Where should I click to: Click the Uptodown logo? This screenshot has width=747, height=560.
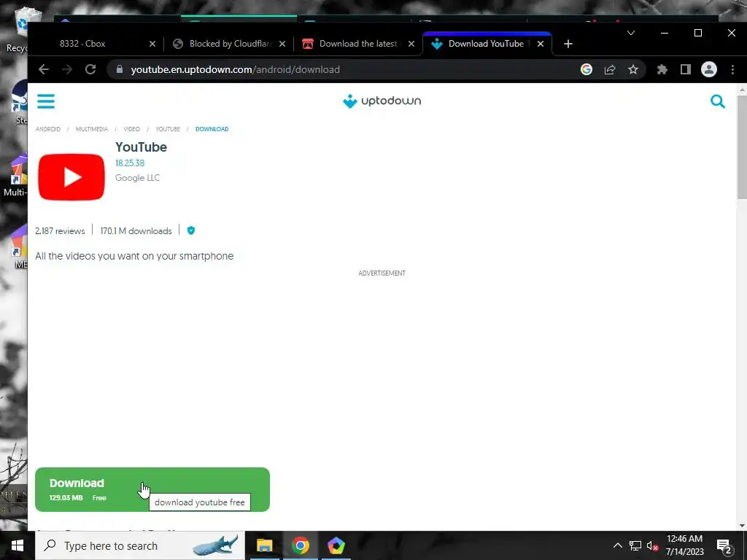coord(382,101)
